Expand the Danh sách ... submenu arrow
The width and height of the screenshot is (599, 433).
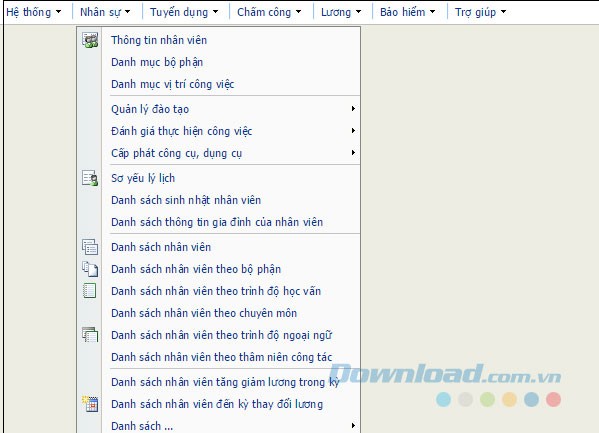point(353,425)
